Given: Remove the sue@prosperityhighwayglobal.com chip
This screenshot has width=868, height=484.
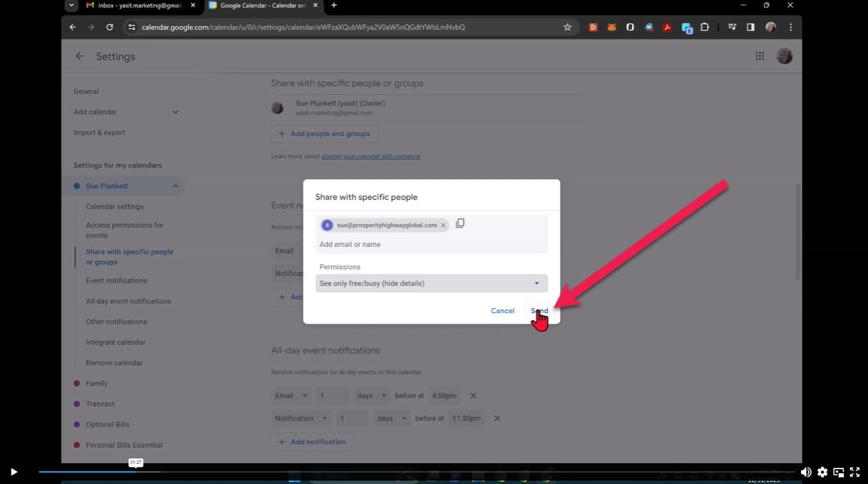Looking at the screenshot, I should click(443, 226).
